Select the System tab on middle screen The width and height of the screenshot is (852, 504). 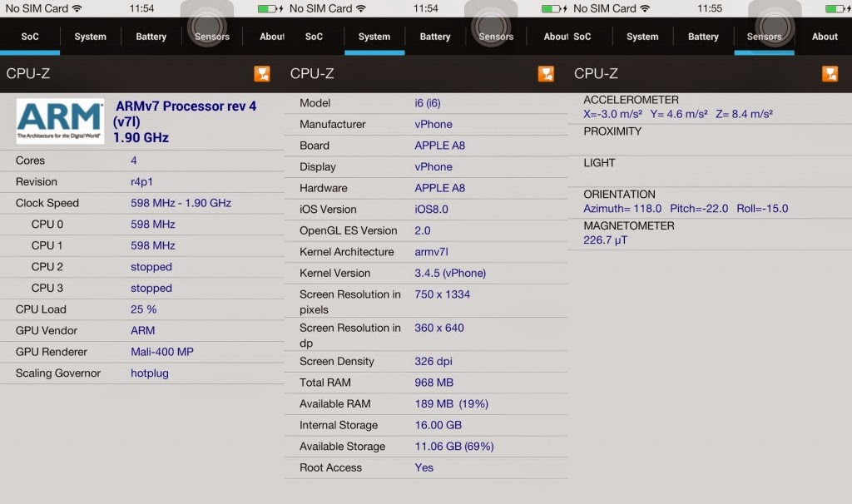tap(374, 37)
